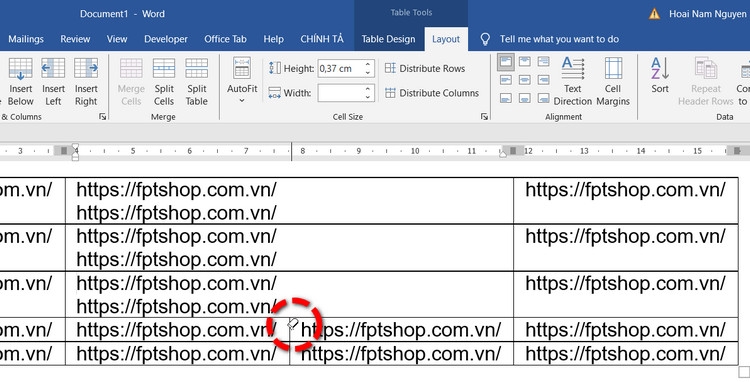
Task: Open the AutoFit dropdown menu
Action: (242, 80)
